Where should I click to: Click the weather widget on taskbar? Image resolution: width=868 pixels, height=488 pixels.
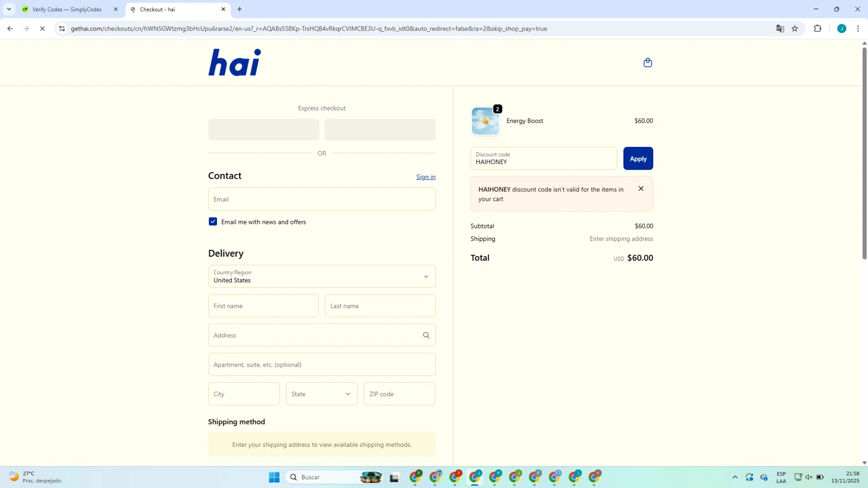tap(36, 477)
